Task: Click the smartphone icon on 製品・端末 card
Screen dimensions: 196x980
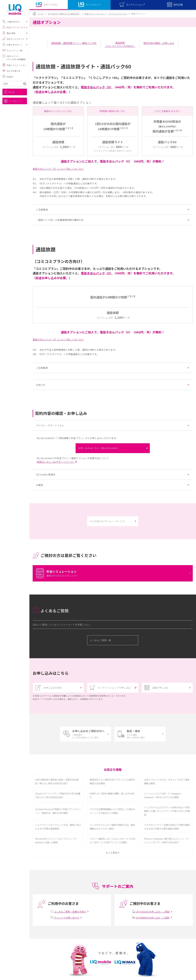Action: tap(121, 734)
